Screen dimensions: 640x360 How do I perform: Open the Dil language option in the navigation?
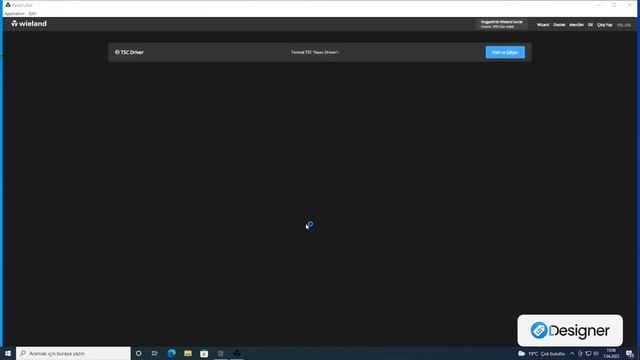pyautogui.click(x=590, y=25)
